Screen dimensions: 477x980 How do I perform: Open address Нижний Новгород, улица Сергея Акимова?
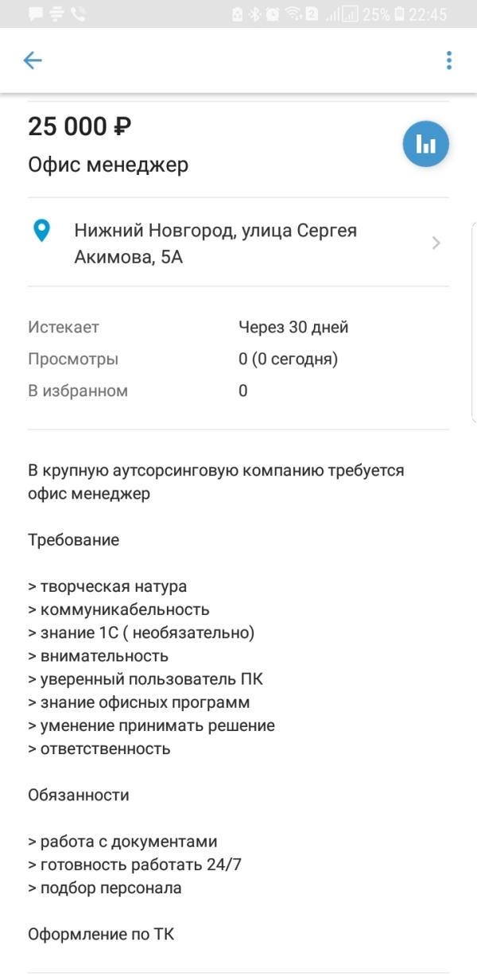pos(215,243)
